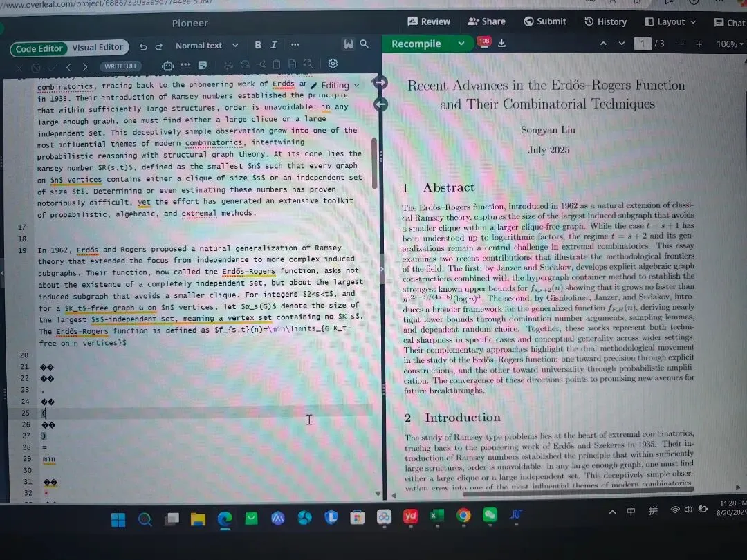Viewport: 747px width, 560px height.
Task: Open the 106% zoom level dropdown
Action: 730,44
